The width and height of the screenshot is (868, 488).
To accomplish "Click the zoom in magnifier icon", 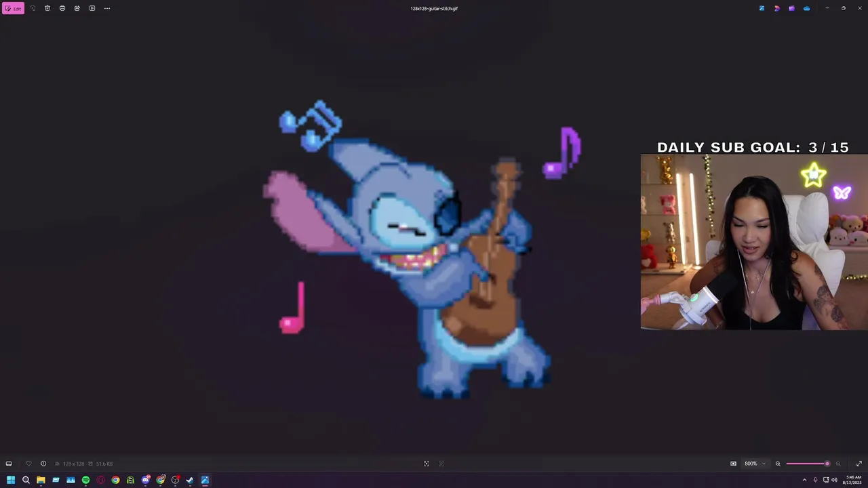I will point(838,464).
